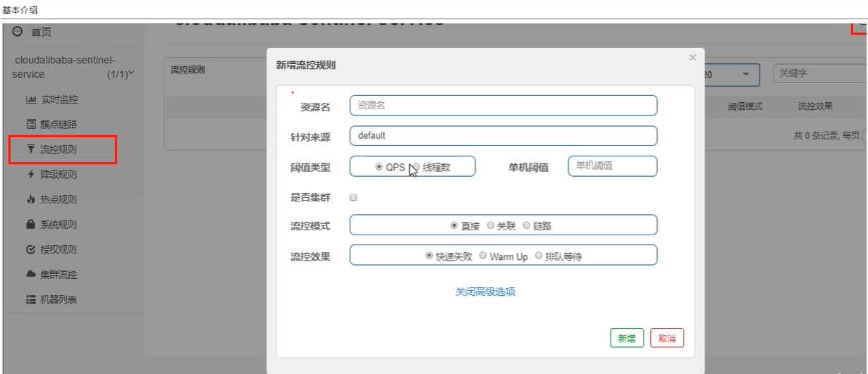Focus the 单机阈值 input field
Viewport: 868px width, 374px height.
613,166
